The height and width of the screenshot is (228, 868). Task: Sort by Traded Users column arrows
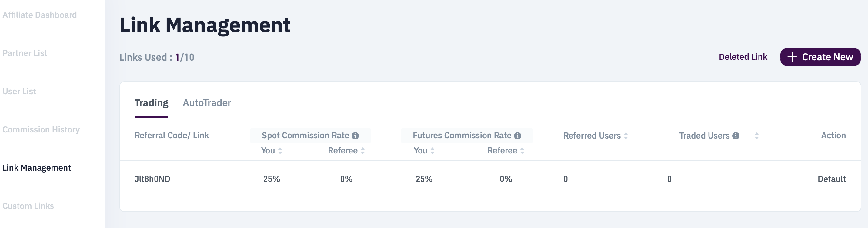(x=757, y=136)
